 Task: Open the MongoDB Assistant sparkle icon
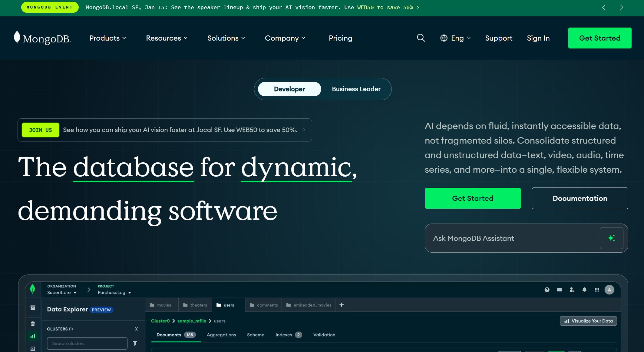coord(611,238)
